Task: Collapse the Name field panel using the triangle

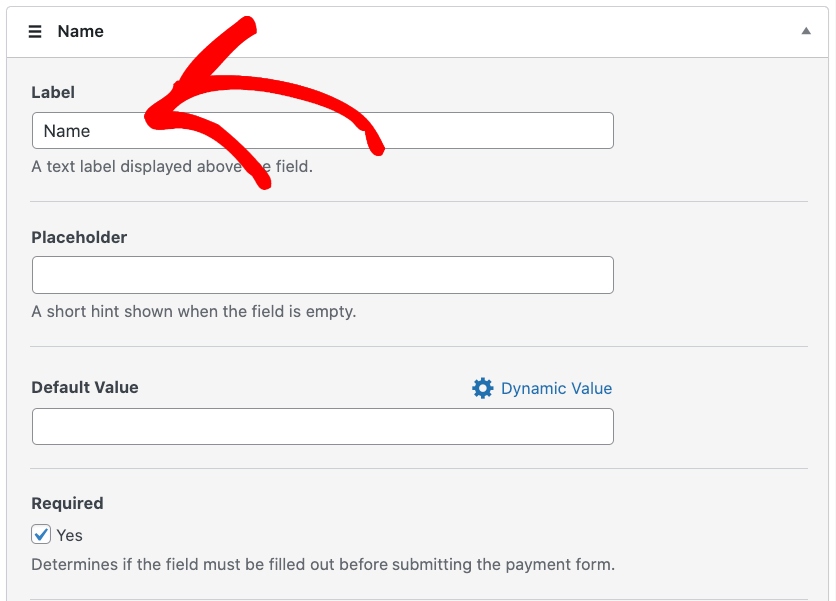Action: click(806, 32)
